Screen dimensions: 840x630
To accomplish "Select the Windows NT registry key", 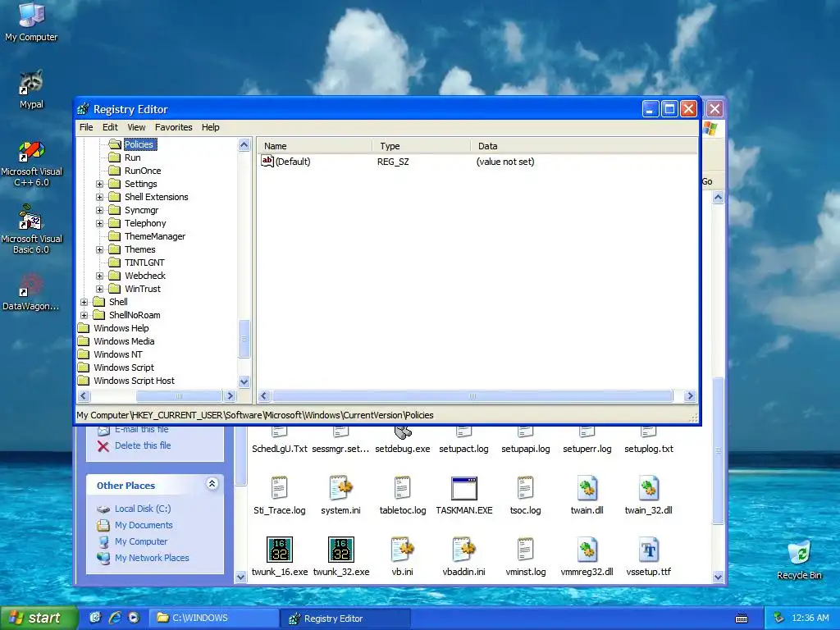I will pyautogui.click(x=118, y=354).
